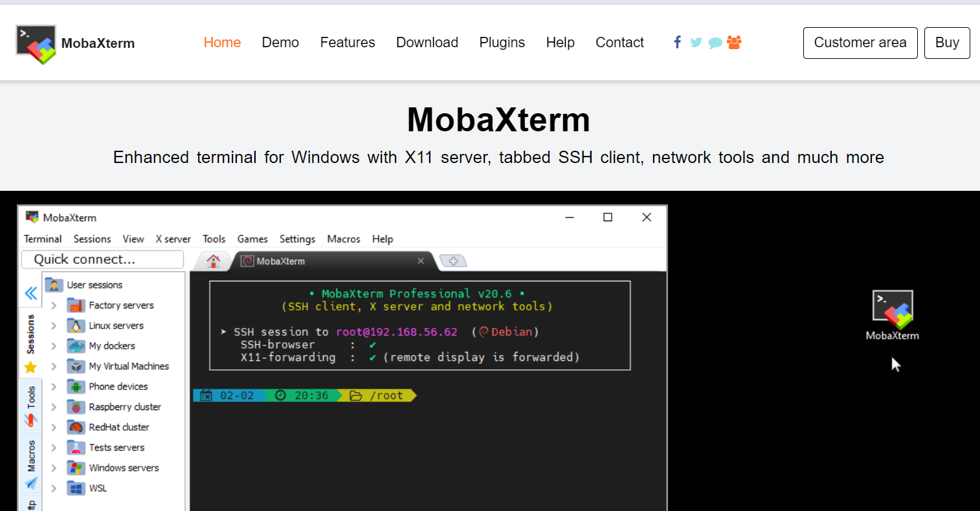This screenshot has width=980, height=511.
Task: Click the Phone devices Android icon
Action: 76,387
